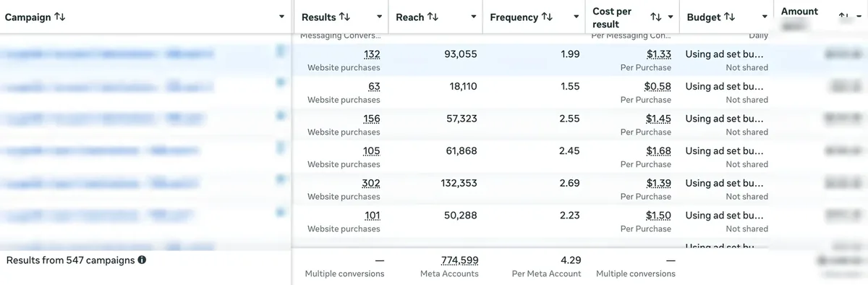This screenshot has height=285, width=868.
Task: Select the 2.55 frequency cell
Action: coord(569,119)
